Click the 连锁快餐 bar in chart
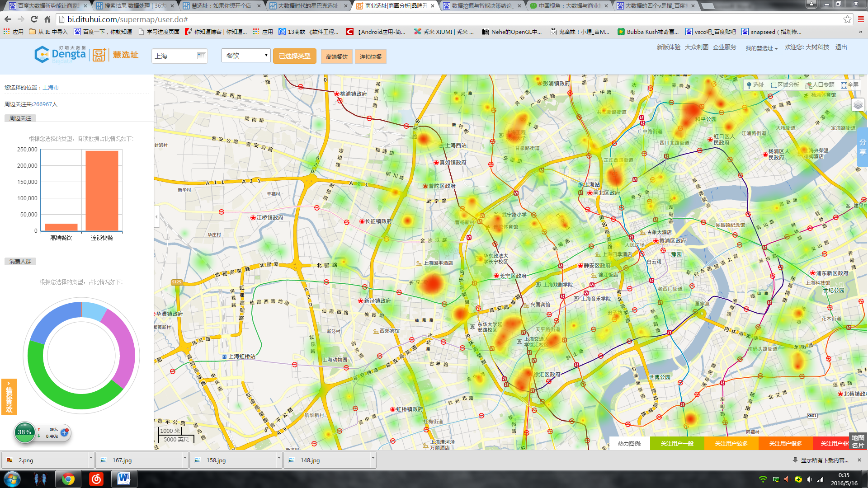The width and height of the screenshot is (868, 488). click(x=102, y=191)
